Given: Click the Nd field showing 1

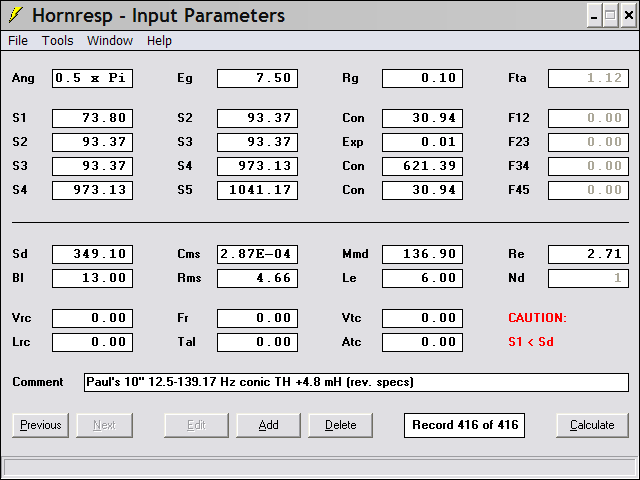Looking at the screenshot, I should 588,278.
